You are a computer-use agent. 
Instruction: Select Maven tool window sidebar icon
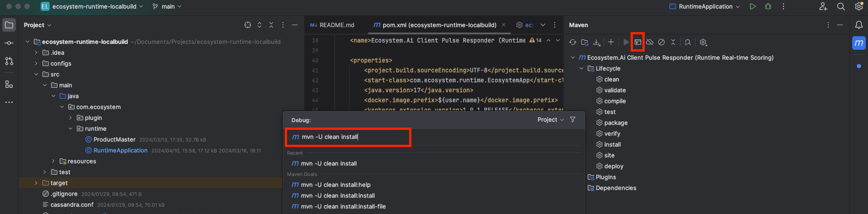click(859, 43)
